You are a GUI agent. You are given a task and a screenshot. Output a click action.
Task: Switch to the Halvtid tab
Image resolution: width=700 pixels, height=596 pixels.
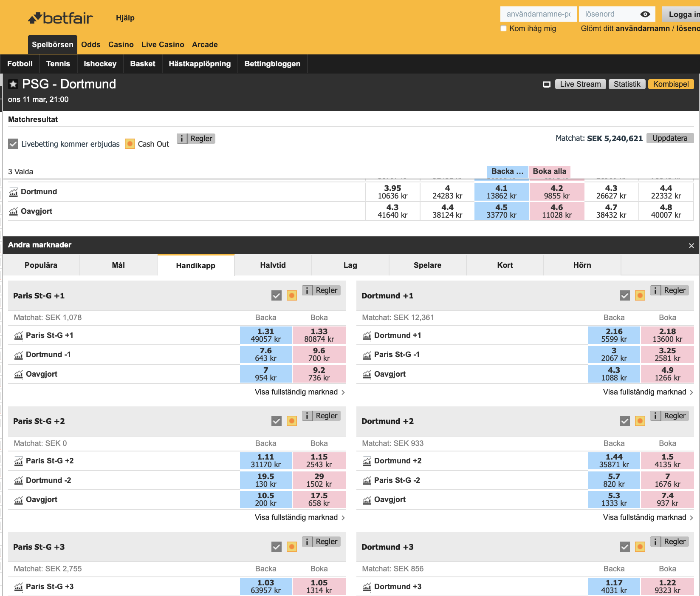(x=272, y=265)
